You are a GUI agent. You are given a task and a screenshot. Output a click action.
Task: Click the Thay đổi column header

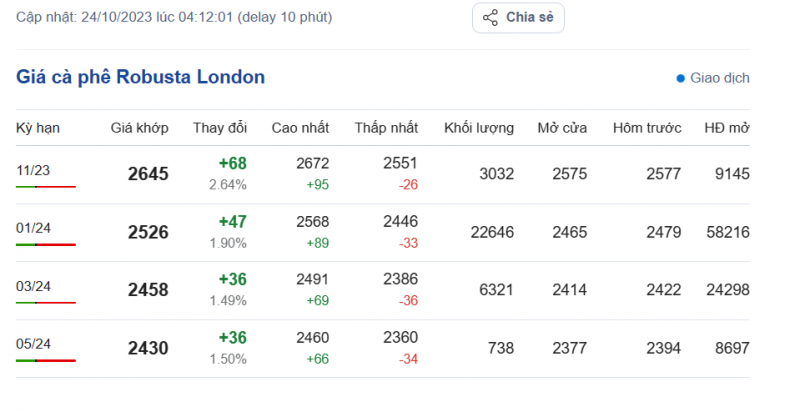click(x=219, y=128)
